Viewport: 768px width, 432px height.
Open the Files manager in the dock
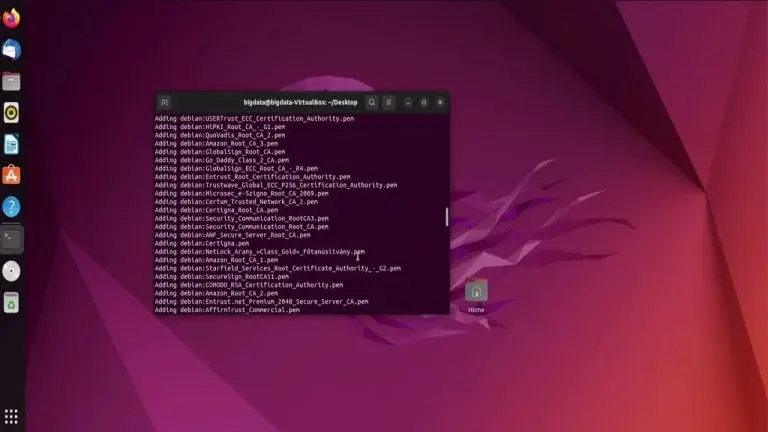tap(11, 81)
